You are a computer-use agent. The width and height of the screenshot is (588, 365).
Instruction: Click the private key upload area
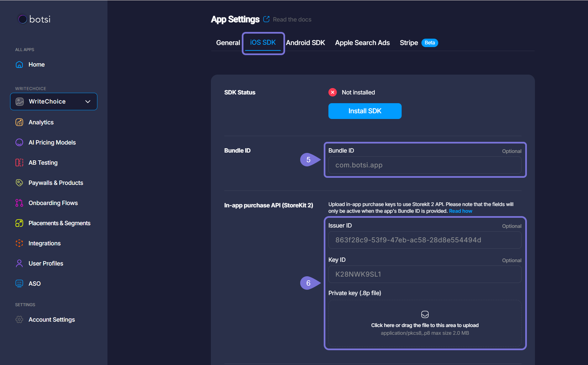coord(424,323)
